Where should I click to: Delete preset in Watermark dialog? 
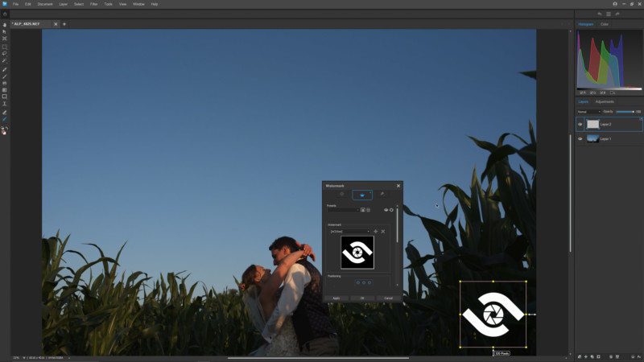click(369, 210)
